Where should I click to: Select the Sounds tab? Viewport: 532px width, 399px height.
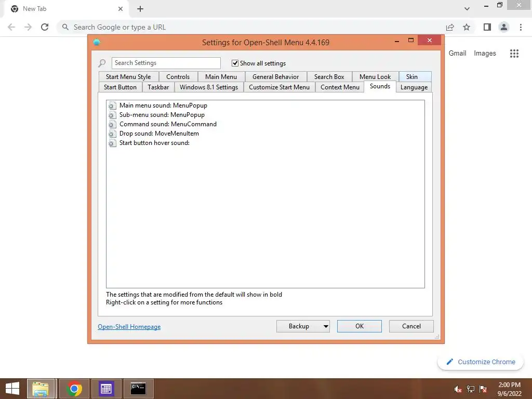(x=380, y=86)
